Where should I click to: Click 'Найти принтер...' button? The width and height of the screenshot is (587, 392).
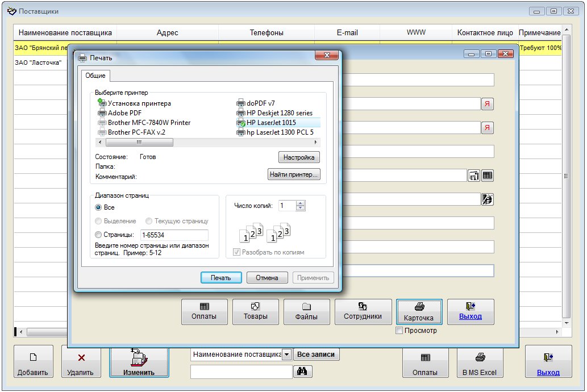tap(294, 174)
